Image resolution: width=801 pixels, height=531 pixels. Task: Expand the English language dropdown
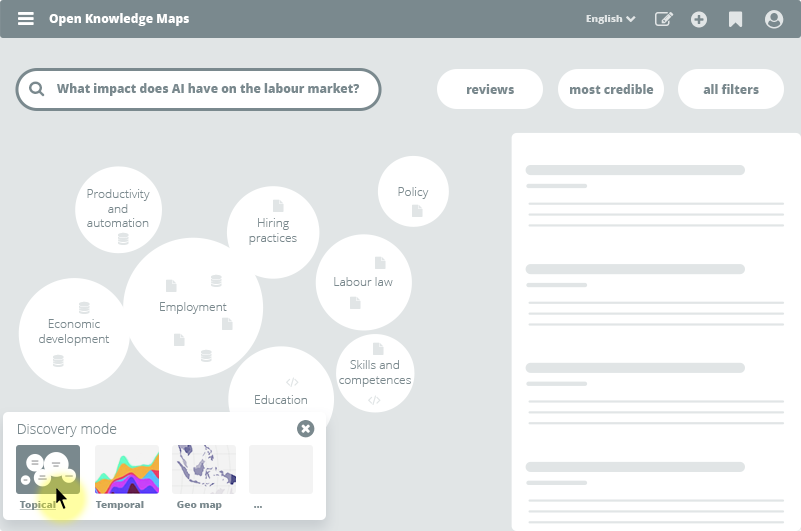(x=610, y=19)
